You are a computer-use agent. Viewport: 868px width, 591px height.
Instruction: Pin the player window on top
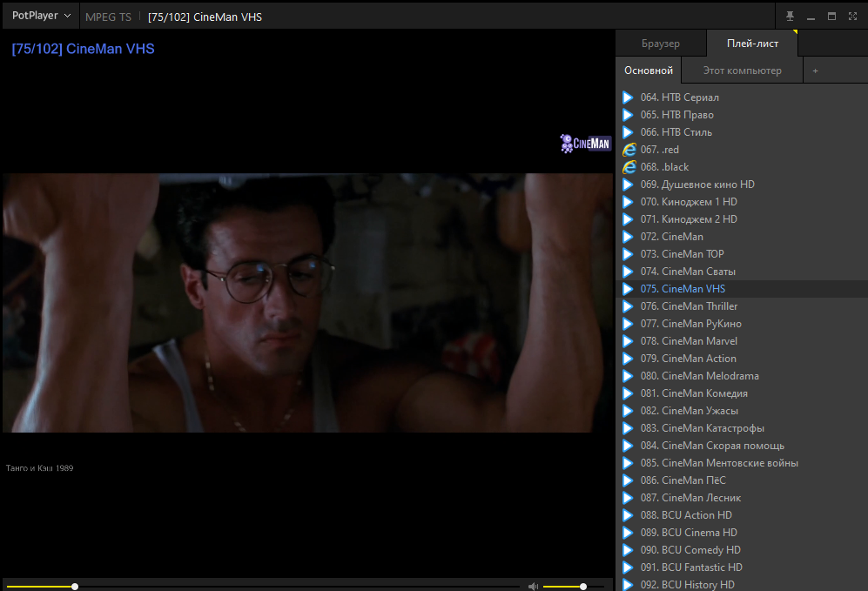coord(790,17)
